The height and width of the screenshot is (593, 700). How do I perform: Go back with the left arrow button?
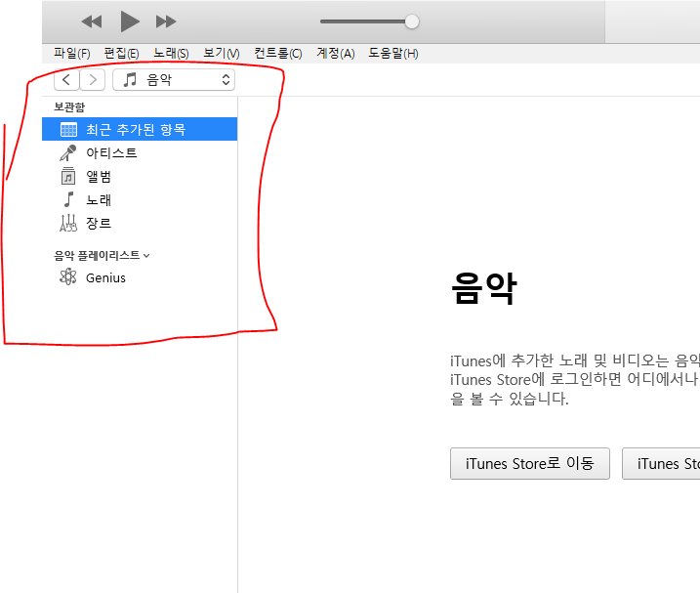point(66,80)
